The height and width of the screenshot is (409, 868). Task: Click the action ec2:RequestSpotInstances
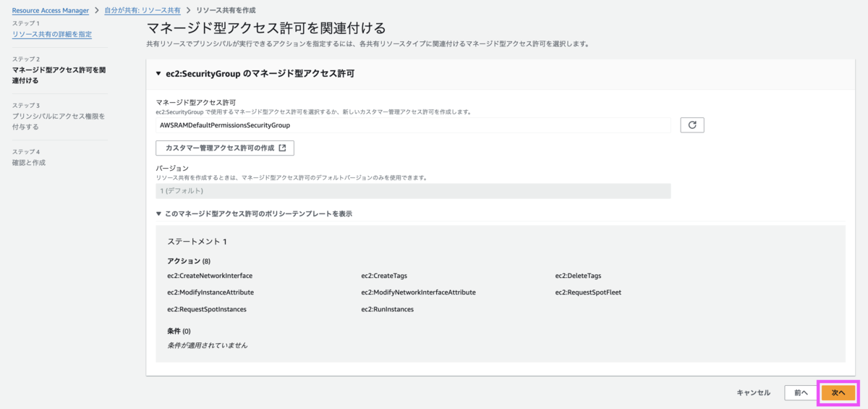[207, 309]
